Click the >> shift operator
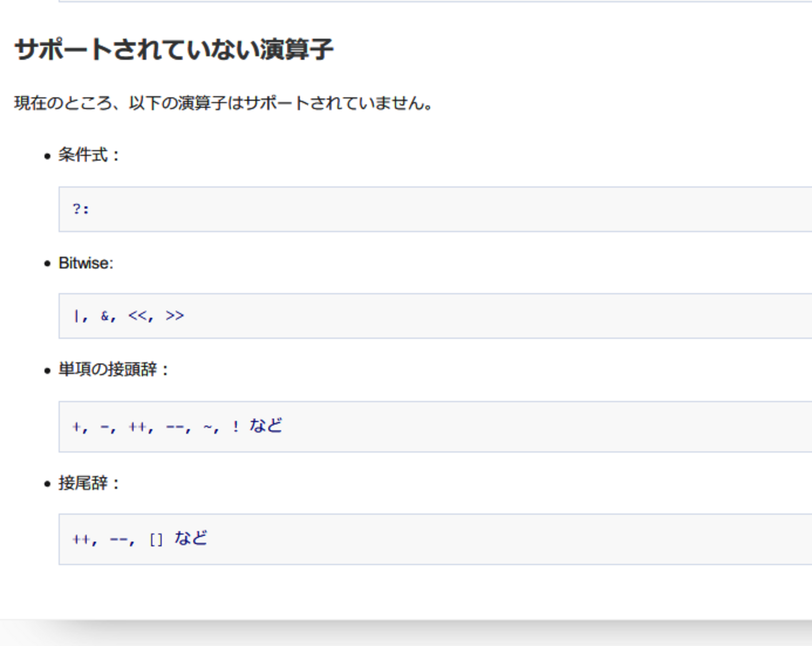 click(175, 316)
